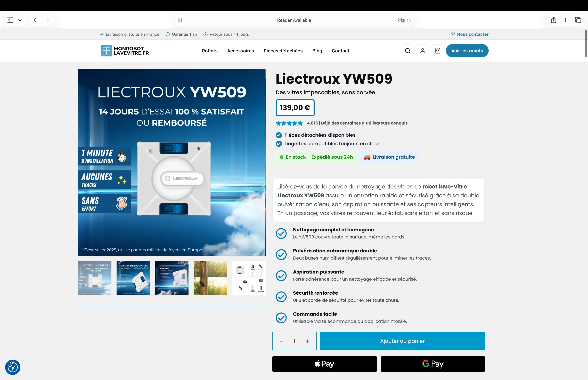This screenshot has width=588, height=380.
Task: Toggle the Safari sidebar
Action: pyautogui.click(x=10, y=20)
